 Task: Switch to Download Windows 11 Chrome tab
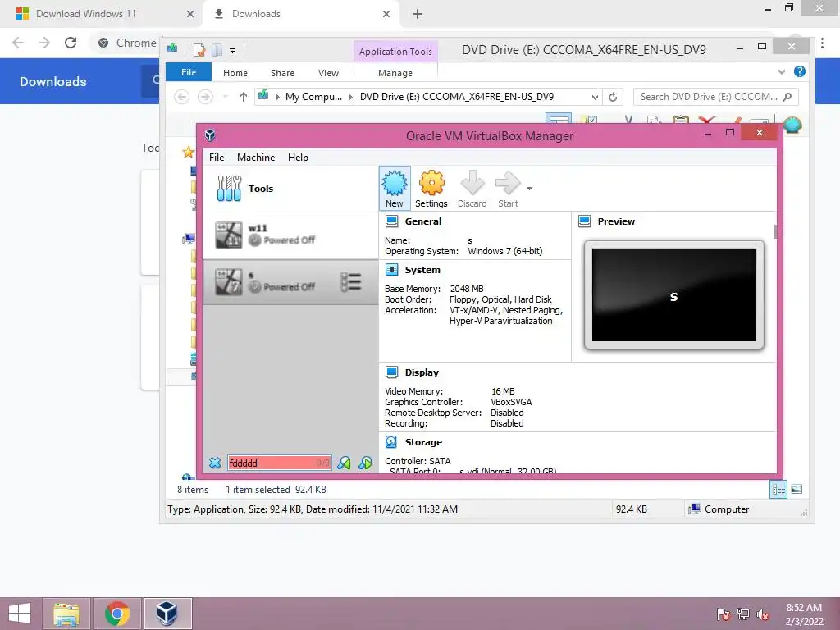(104, 14)
